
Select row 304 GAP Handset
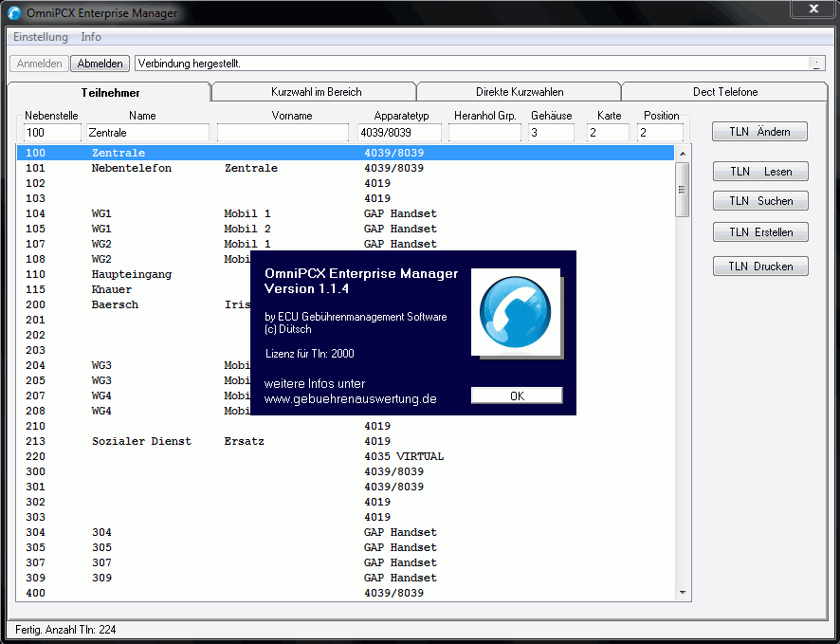click(x=345, y=533)
